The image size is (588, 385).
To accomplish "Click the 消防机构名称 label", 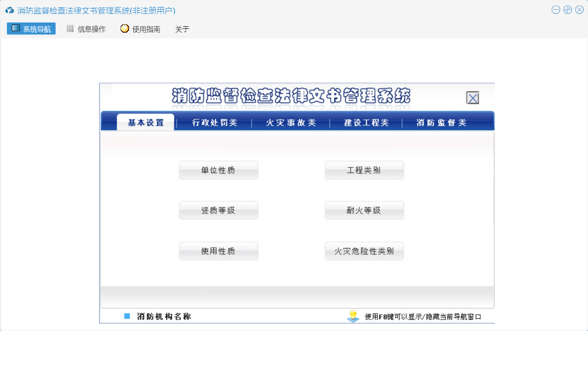I will click(x=164, y=316).
